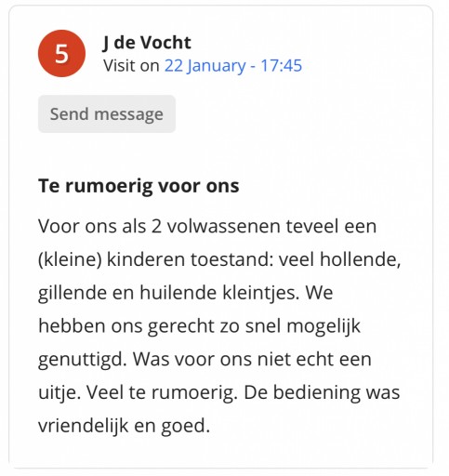Open the 22 January - 17:45 visit link
This screenshot has width=449, height=476.
coord(233,66)
